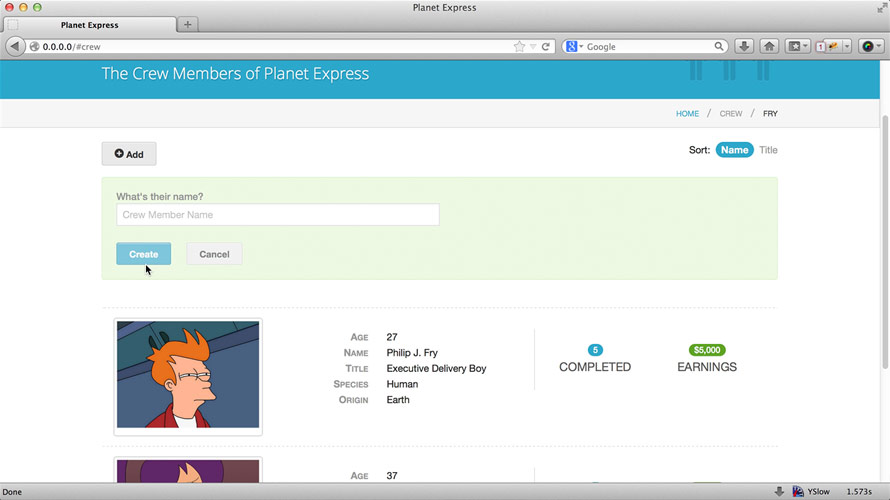Click the Add crew member button
Screen dimensions: 890x500
pos(129,154)
